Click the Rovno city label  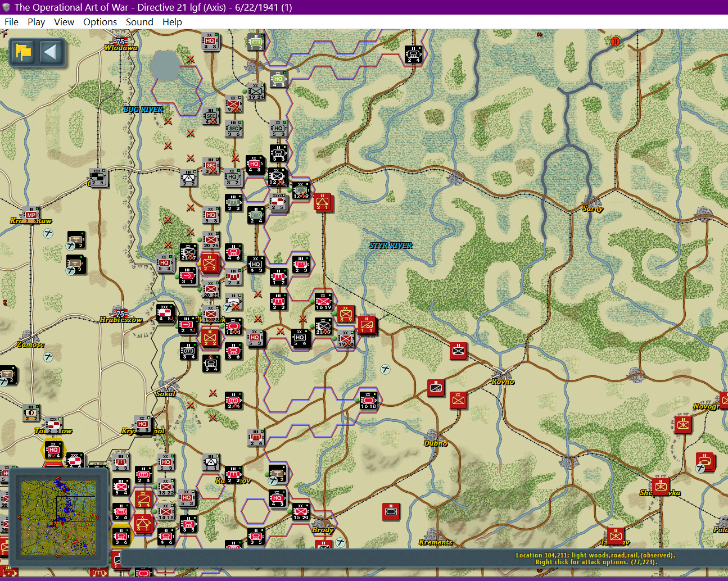click(x=503, y=382)
